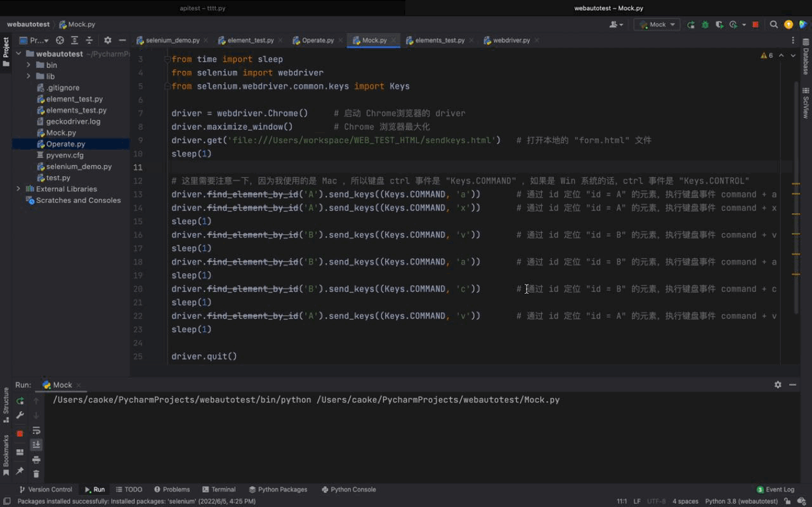Image resolution: width=812 pixels, height=507 pixels.
Task: Expand the lib folder
Action: click(29, 76)
